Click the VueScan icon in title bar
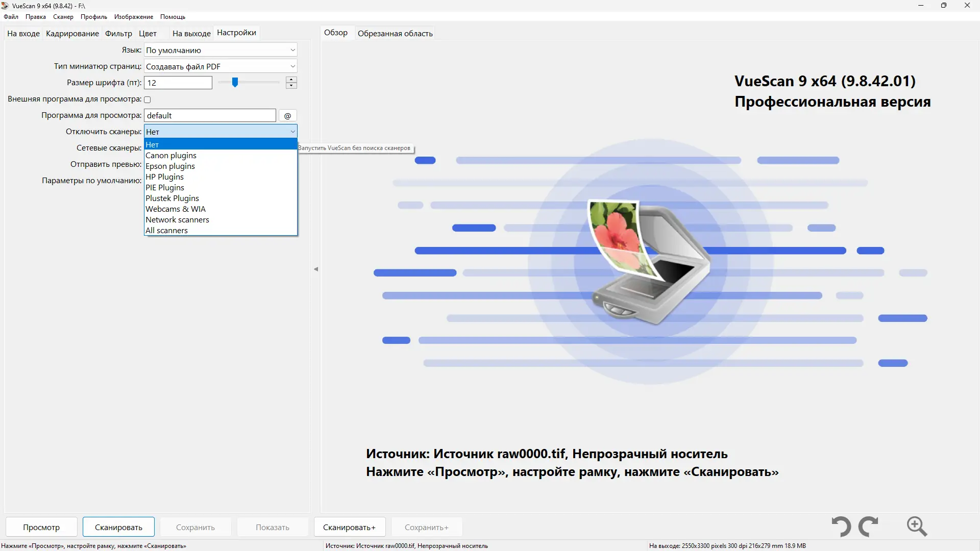This screenshot has height=551, width=980. coord(5,6)
